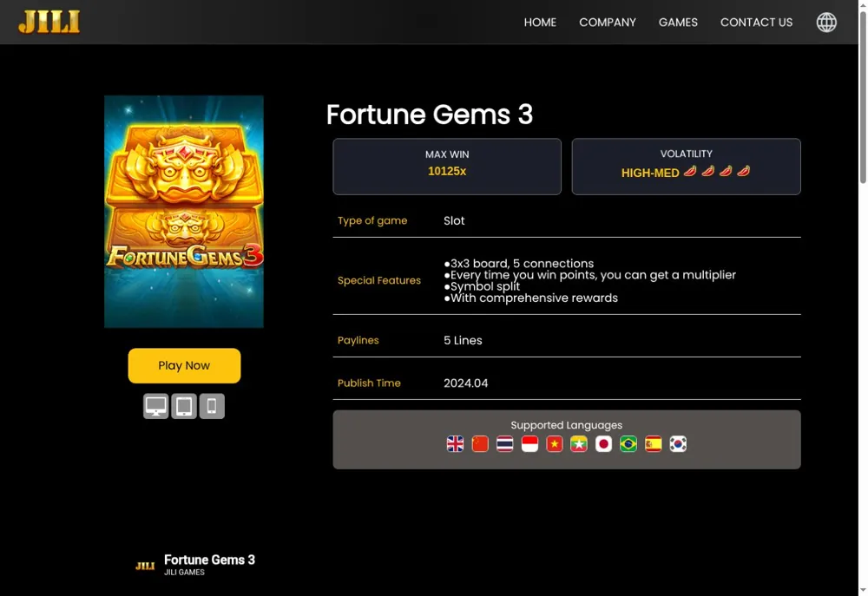The height and width of the screenshot is (596, 868).
Task: Click the JILI logo in header
Action: pos(49,23)
